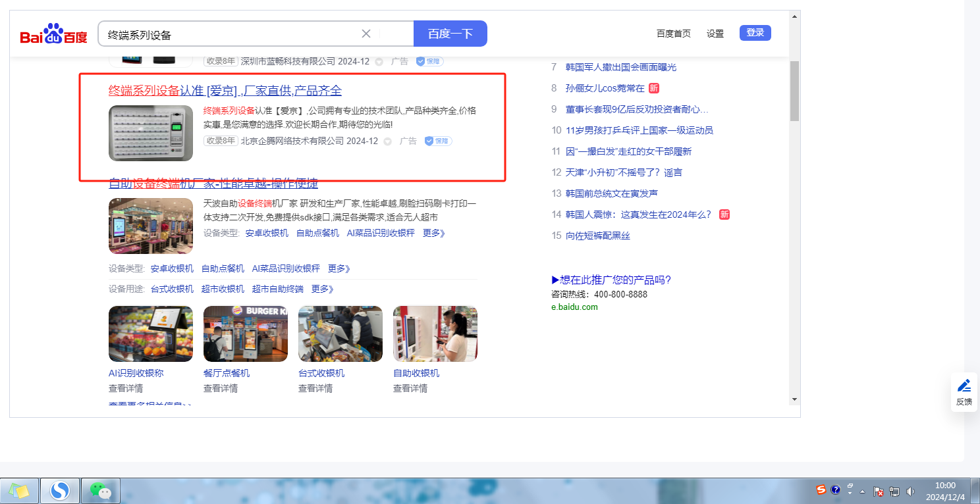Open the hot search 董事长套现9亿后反劝投资者耐心
The image size is (980, 504).
coord(638,109)
